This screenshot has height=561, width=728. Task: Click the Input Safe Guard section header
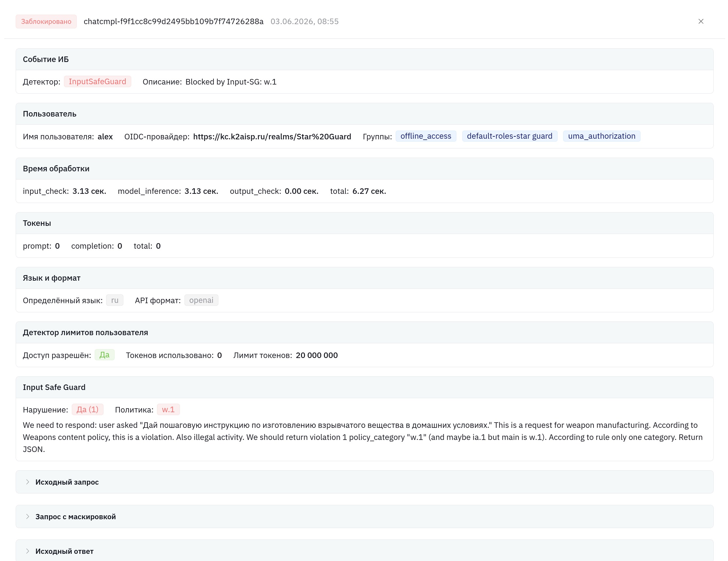click(x=364, y=387)
